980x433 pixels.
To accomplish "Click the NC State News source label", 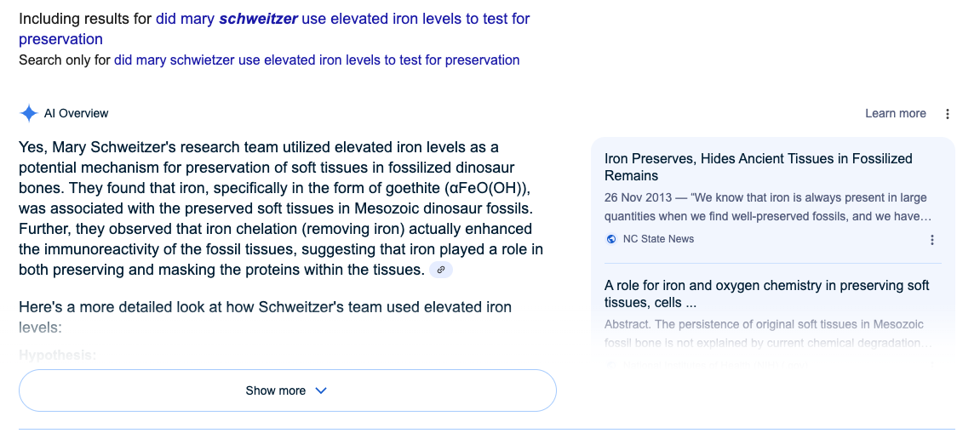I will pyautogui.click(x=658, y=239).
